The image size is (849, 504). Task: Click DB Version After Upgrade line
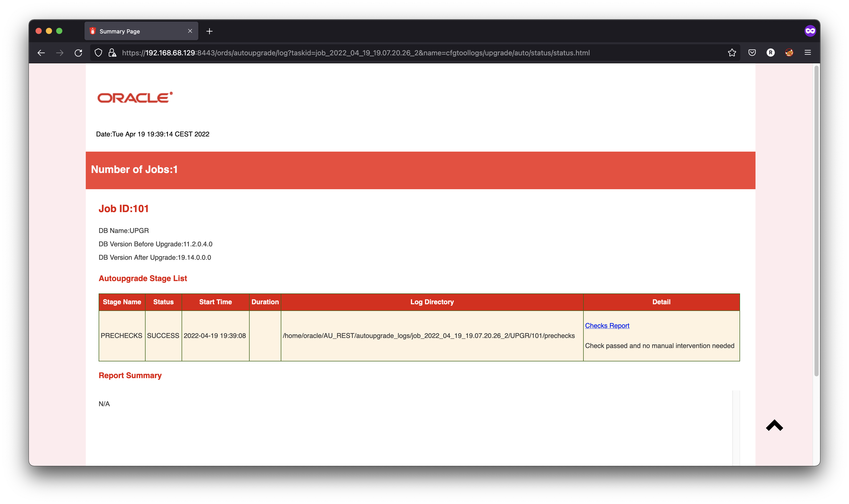click(155, 257)
